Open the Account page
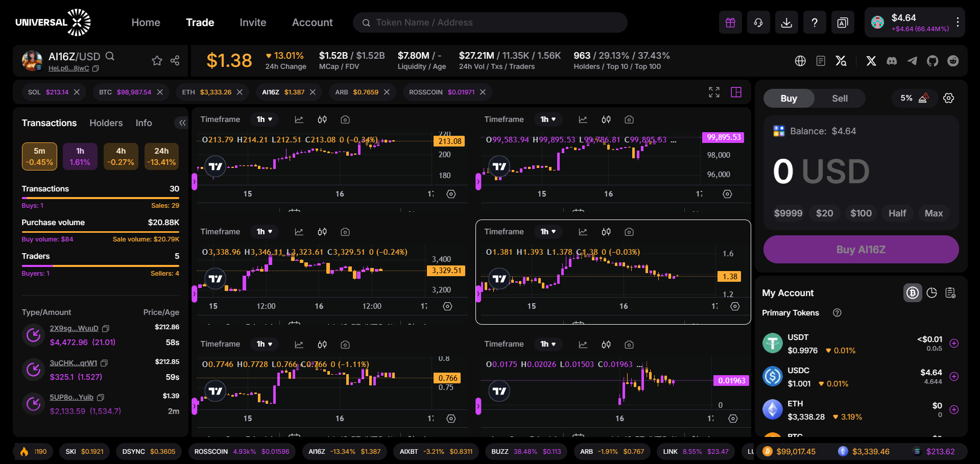Viewport: 980px width, 464px height. [x=312, y=22]
